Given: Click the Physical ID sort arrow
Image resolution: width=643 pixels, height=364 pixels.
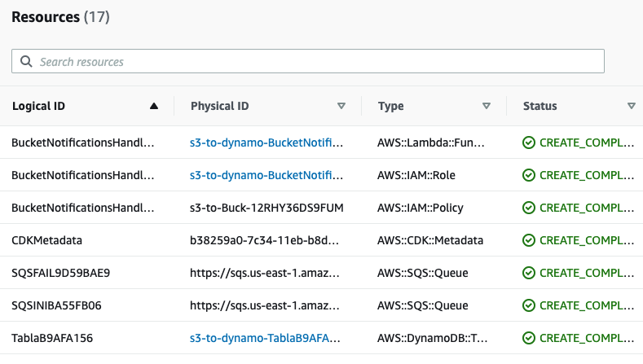Looking at the screenshot, I should (341, 106).
